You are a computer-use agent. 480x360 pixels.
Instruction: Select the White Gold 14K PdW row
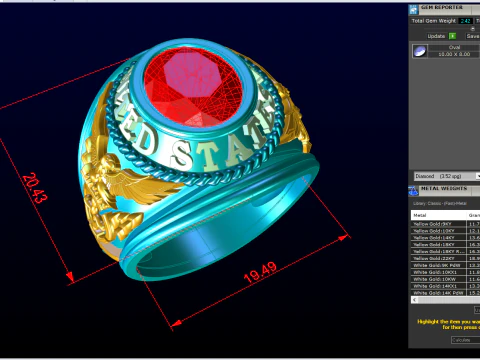tap(445, 293)
